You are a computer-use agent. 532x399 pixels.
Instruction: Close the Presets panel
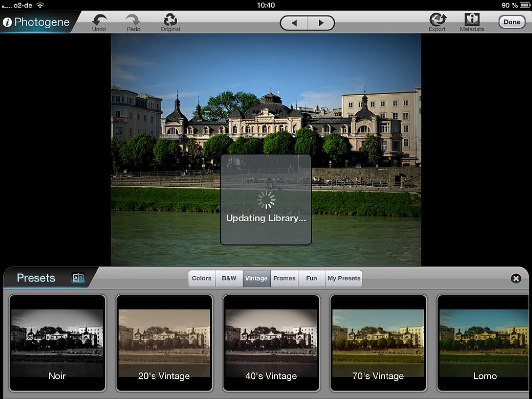click(516, 278)
